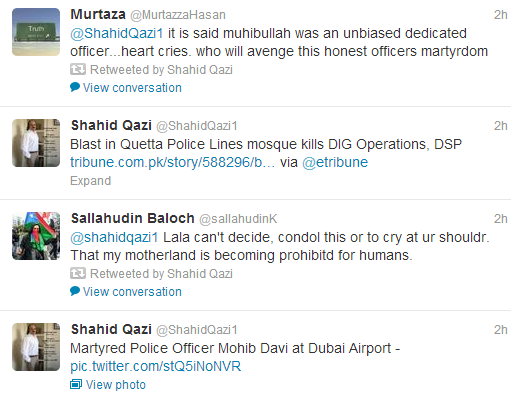View conversation under Sallahudin Baloch's tweet
The height and width of the screenshot is (394, 511).
132,292
